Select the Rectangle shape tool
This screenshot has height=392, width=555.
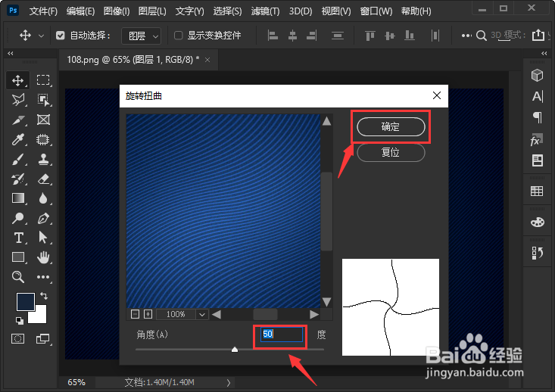[x=17, y=257]
